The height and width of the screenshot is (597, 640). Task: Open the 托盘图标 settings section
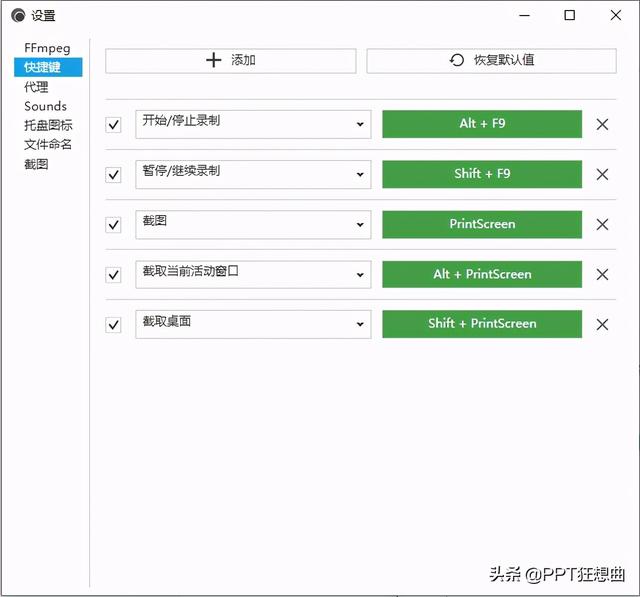(x=48, y=125)
